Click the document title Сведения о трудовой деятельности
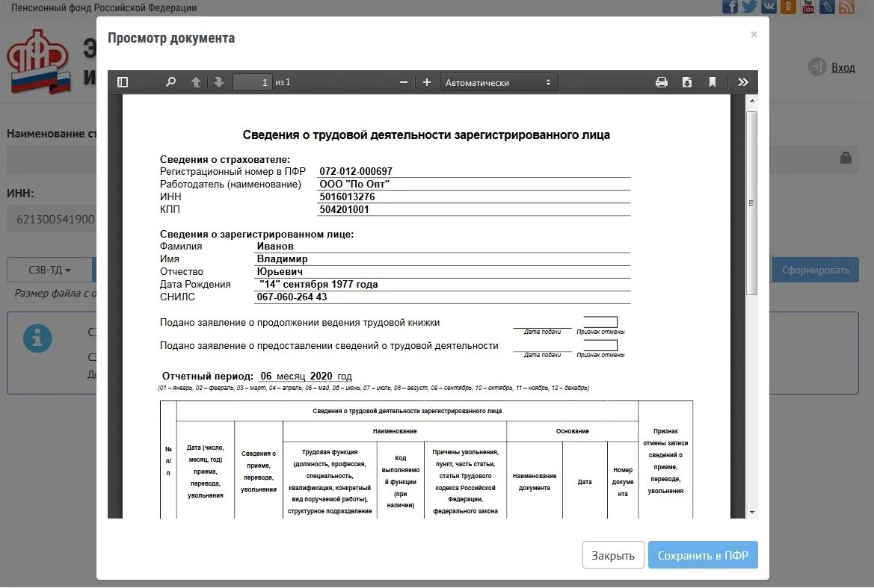This screenshot has width=874, height=588. coord(426,134)
